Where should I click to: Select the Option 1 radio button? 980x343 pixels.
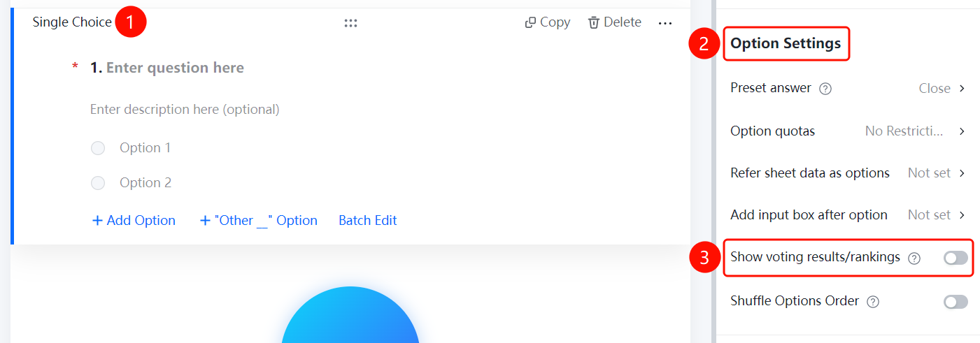coord(98,148)
